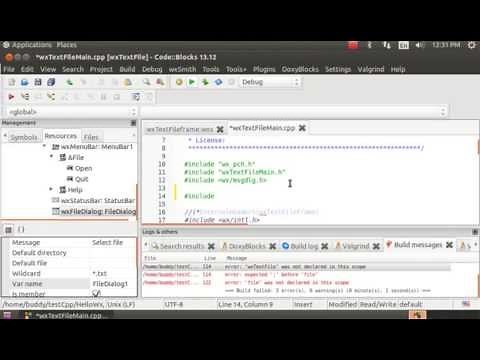Undo the last edit via toolbar
480x360 pixels.
point(70,82)
